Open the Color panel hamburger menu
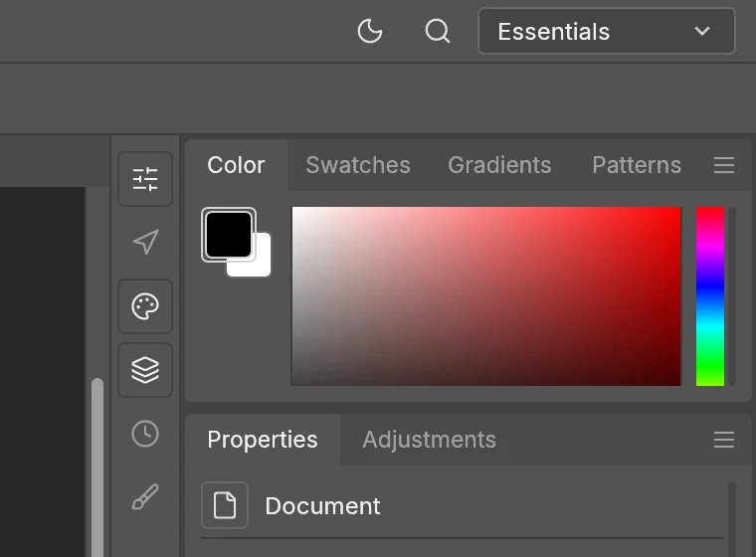Screen dimensions: 756x557 (x=724, y=165)
